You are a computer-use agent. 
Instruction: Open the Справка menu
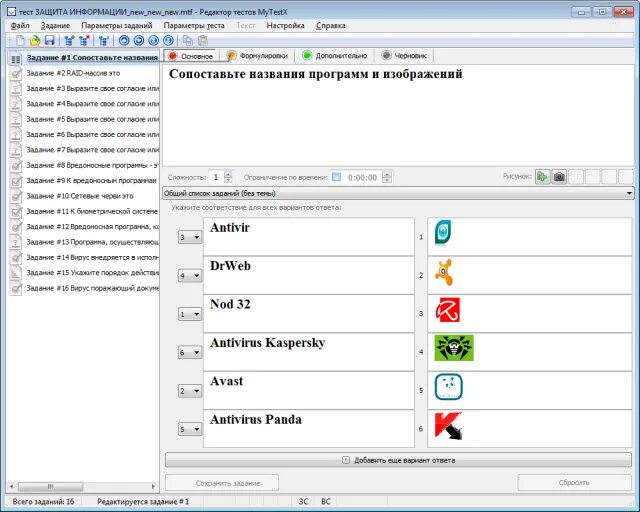331,25
